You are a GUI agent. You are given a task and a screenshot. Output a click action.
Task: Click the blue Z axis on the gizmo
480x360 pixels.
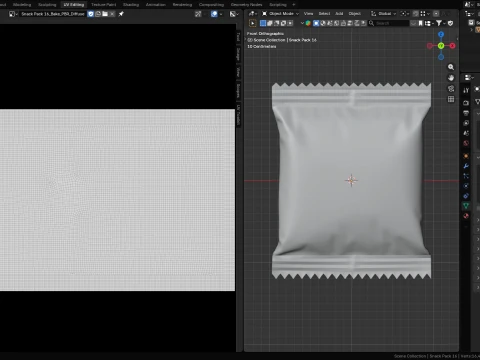441,34
